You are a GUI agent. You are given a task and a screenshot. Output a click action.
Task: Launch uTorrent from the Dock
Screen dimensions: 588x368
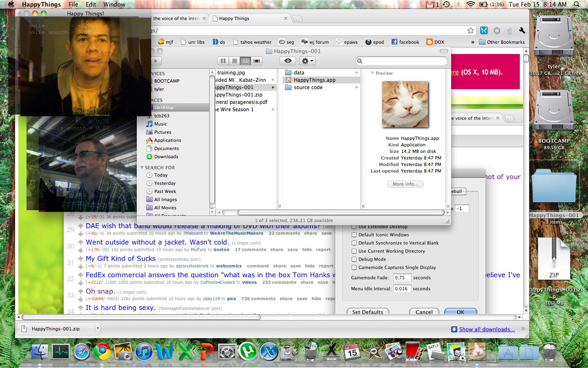(248, 352)
